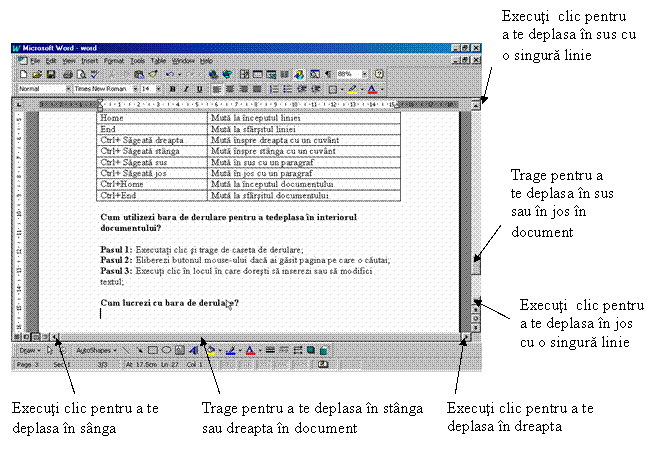The height and width of the screenshot is (461, 657).
Task: Select the Rectangle drawing tool
Action: point(153,351)
